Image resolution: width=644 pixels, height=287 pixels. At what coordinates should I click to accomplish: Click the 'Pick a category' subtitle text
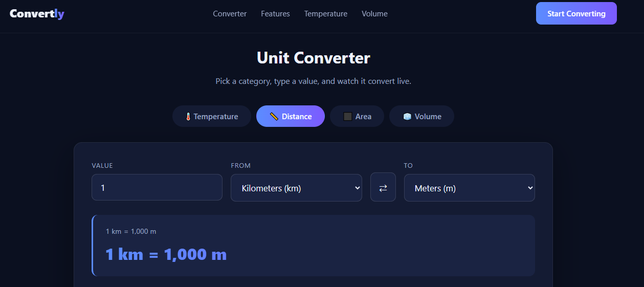click(313, 81)
